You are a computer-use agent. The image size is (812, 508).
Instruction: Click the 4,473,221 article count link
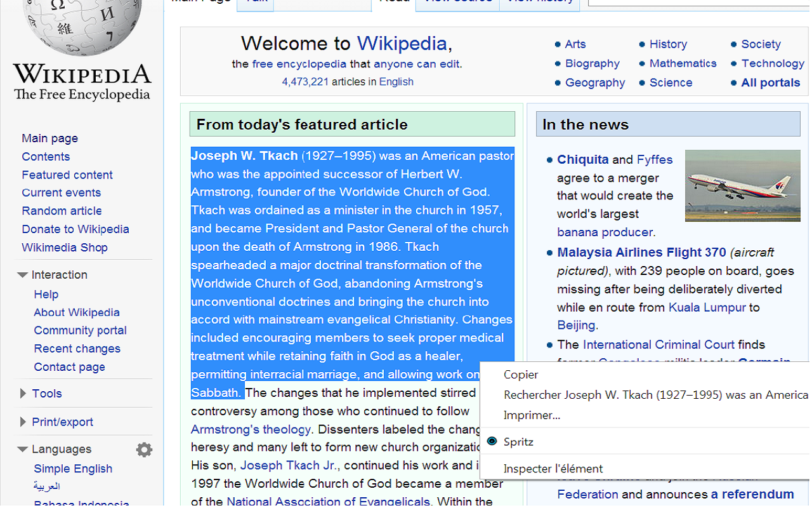point(305,82)
